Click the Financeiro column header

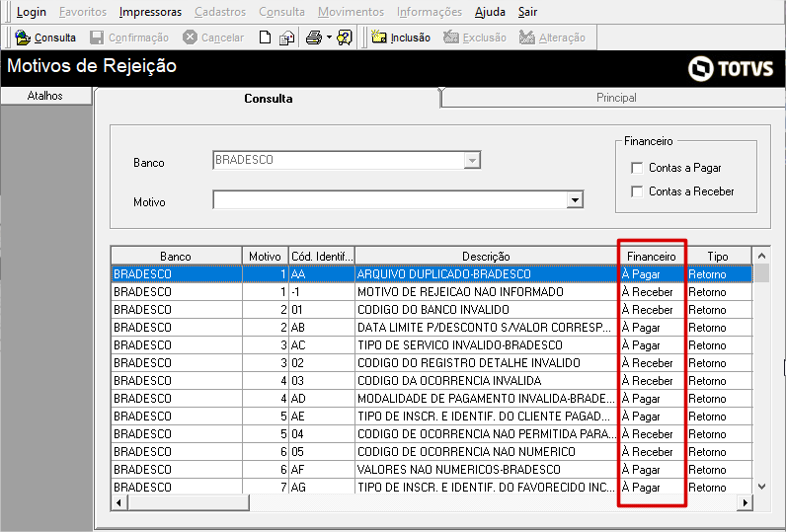click(651, 256)
